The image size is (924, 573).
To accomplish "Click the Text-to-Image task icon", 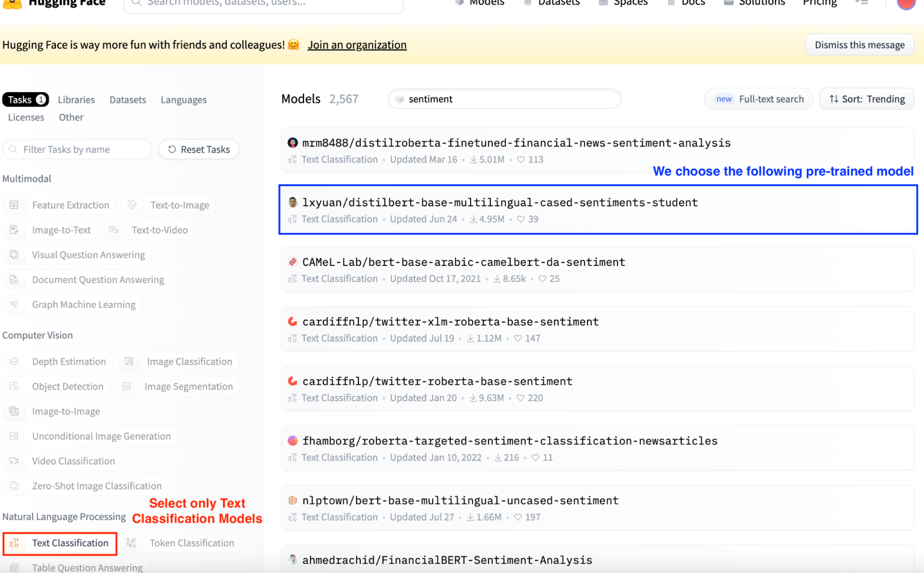I will pyautogui.click(x=132, y=205).
